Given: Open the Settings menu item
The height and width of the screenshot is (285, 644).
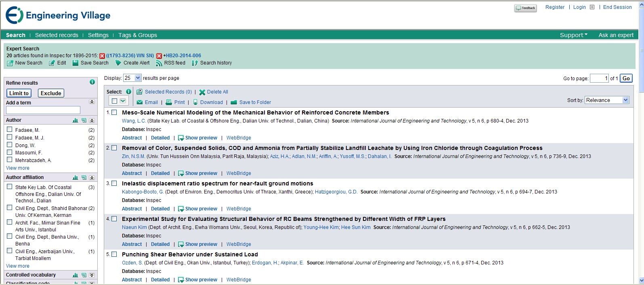Looking at the screenshot, I should pyautogui.click(x=98, y=35).
